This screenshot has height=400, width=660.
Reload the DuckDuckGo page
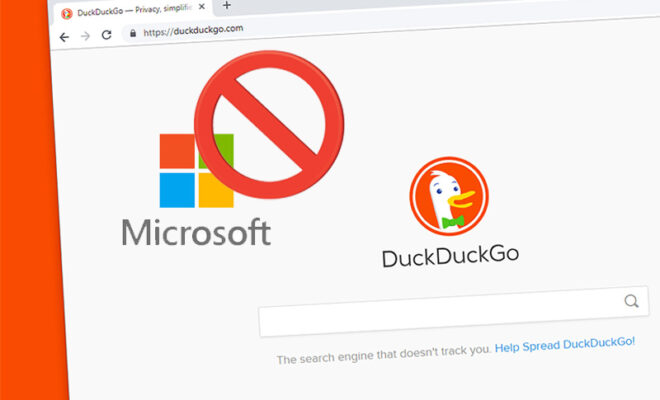(106, 35)
